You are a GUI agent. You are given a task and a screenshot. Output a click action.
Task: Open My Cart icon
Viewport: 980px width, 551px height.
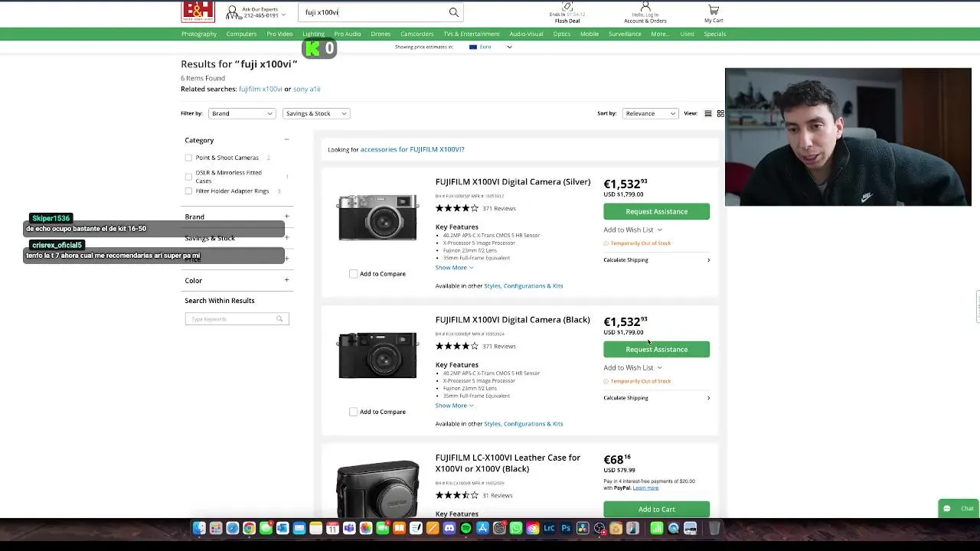click(714, 9)
